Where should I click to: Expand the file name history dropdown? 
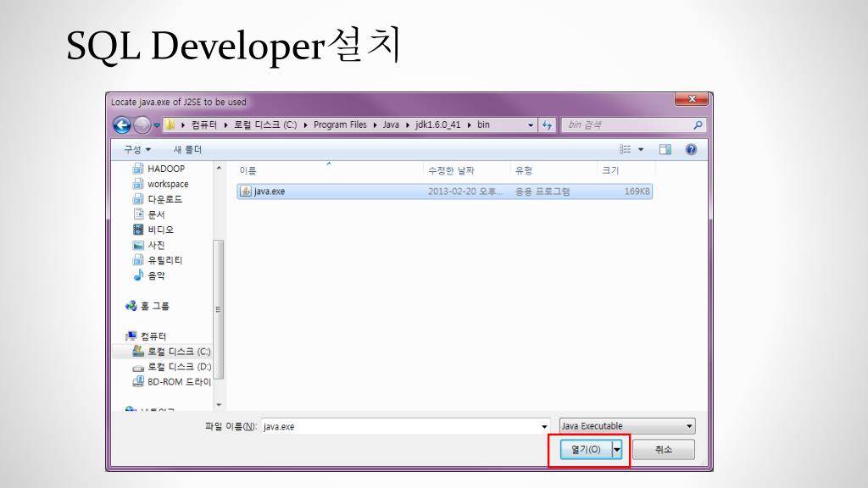click(x=544, y=427)
